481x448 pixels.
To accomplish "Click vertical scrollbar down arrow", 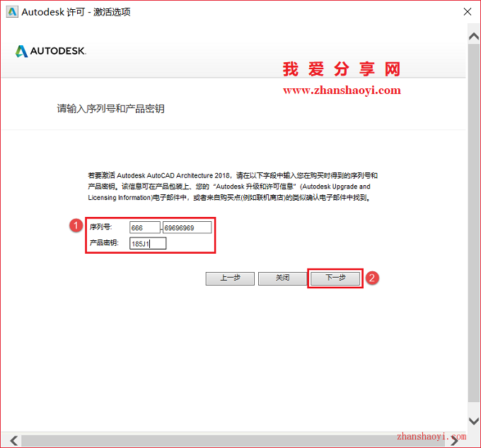I will pos(474,421).
